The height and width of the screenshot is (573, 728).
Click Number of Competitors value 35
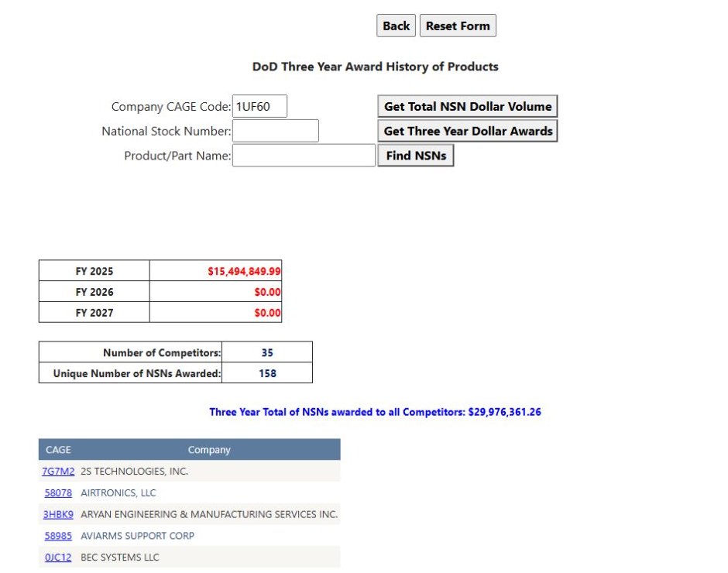click(x=267, y=352)
